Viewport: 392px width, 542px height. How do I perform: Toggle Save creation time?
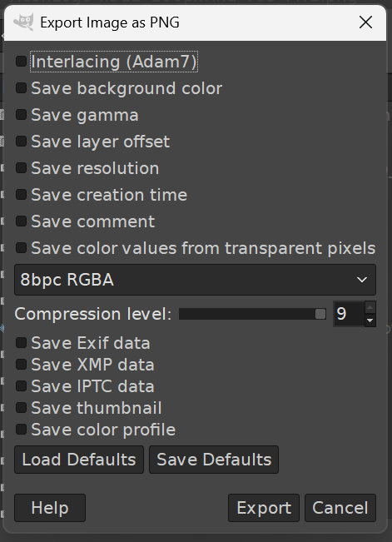point(21,195)
